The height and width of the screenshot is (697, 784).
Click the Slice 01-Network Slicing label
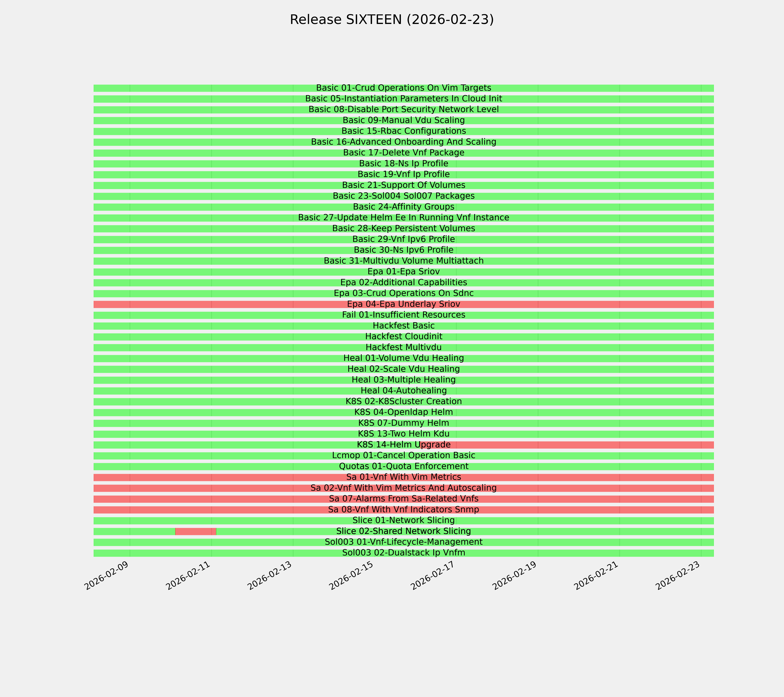(x=403, y=521)
